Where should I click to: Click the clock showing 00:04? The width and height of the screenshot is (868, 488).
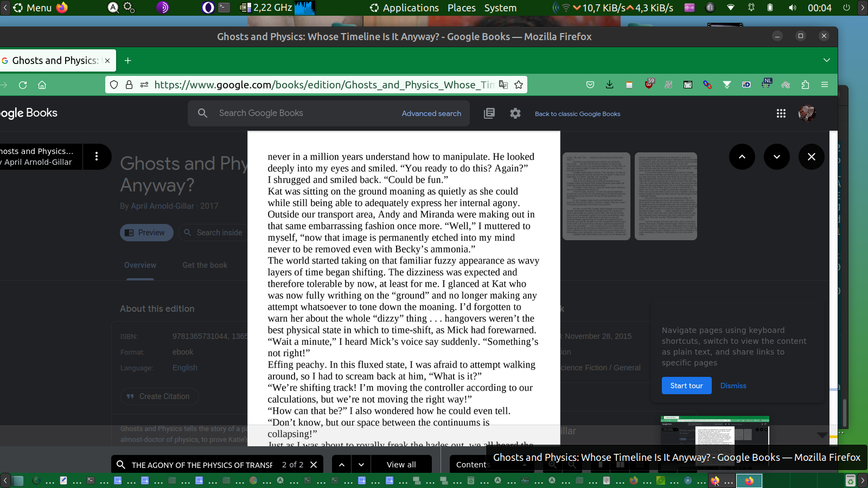pyautogui.click(x=819, y=8)
